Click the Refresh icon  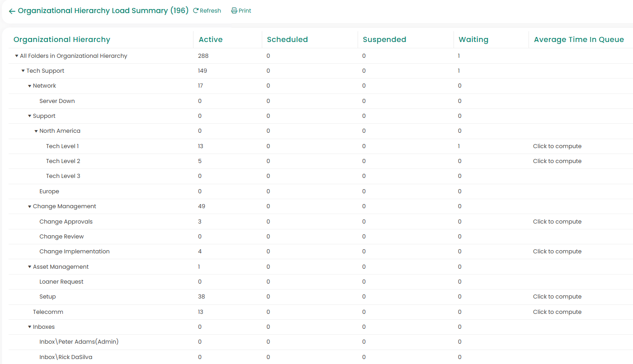pyautogui.click(x=196, y=11)
